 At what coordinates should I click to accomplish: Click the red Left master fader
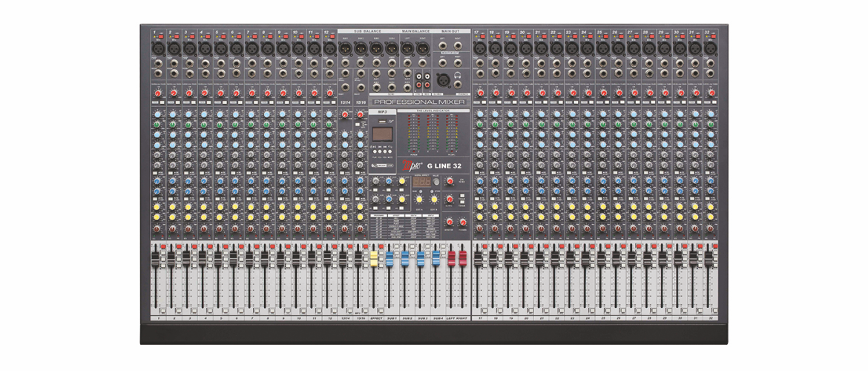click(450, 259)
